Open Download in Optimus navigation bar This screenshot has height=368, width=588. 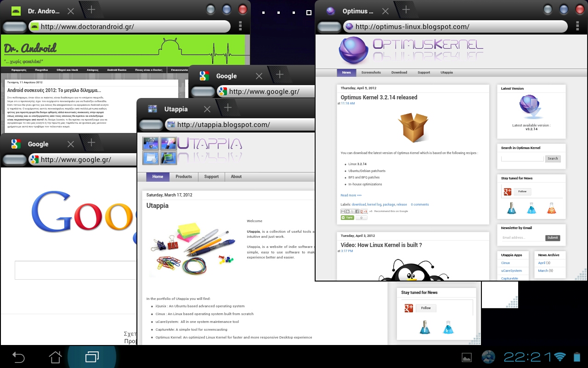399,72
